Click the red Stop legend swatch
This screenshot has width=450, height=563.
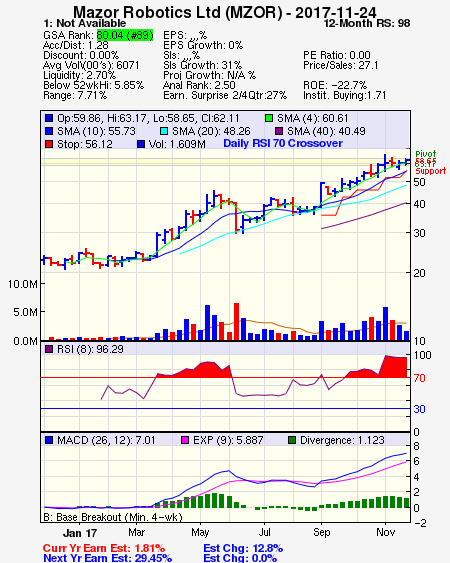pyautogui.click(x=49, y=144)
